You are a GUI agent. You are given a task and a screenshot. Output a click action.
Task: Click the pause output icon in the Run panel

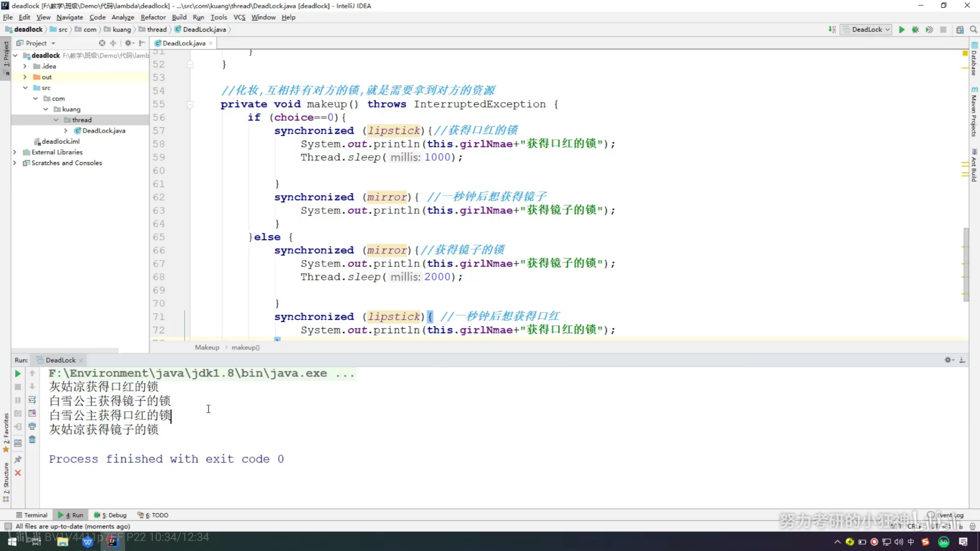18,400
